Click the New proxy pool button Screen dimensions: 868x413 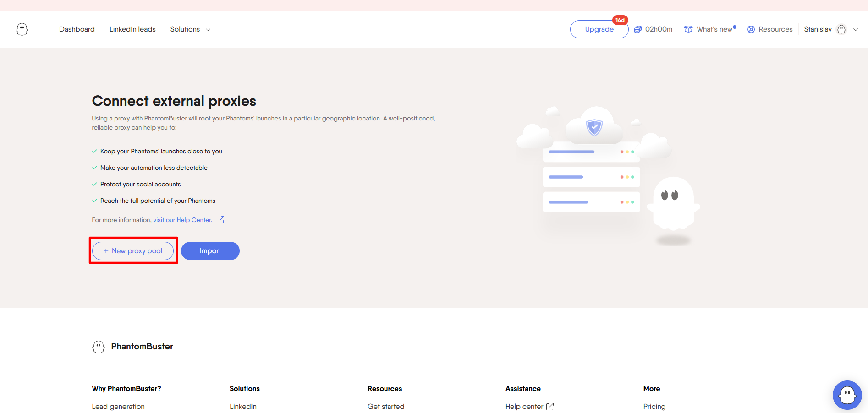point(133,251)
